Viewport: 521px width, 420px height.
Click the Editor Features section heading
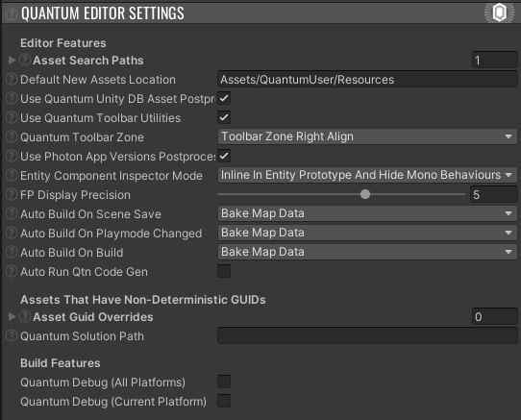coord(63,43)
